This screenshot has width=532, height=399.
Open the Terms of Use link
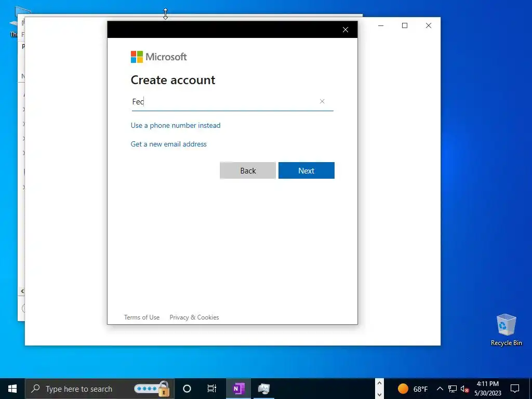tap(141, 317)
